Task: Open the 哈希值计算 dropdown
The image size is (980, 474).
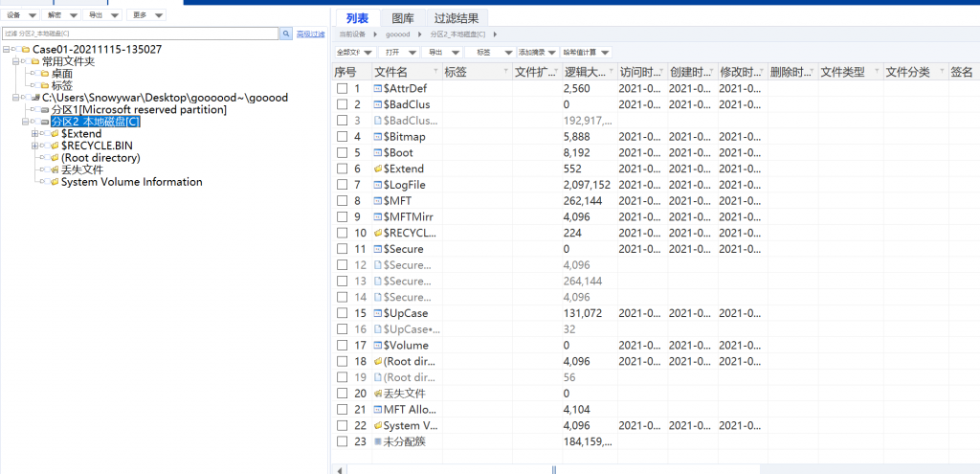Action: tap(586, 52)
